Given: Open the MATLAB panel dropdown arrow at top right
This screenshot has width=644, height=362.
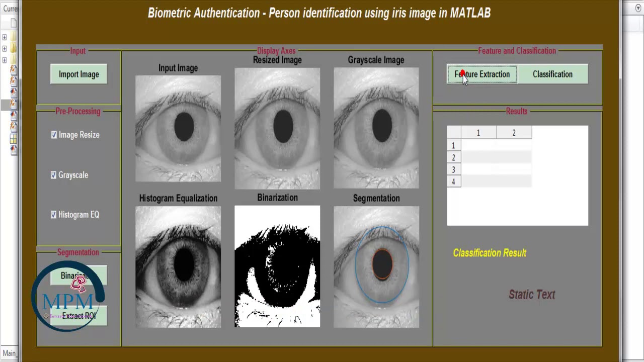Looking at the screenshot, I should click(x=638, y=9).
